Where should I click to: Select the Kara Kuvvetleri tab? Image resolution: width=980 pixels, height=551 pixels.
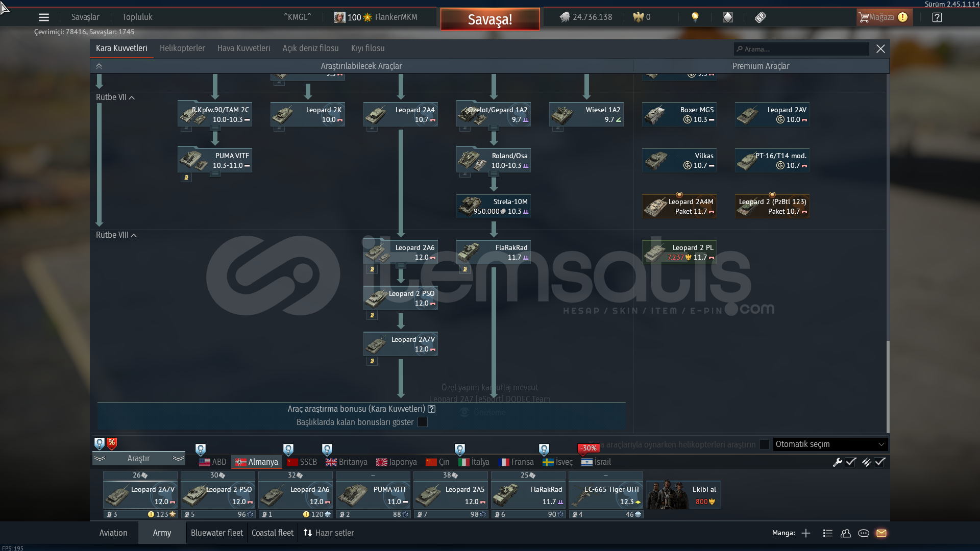point(121,48)
